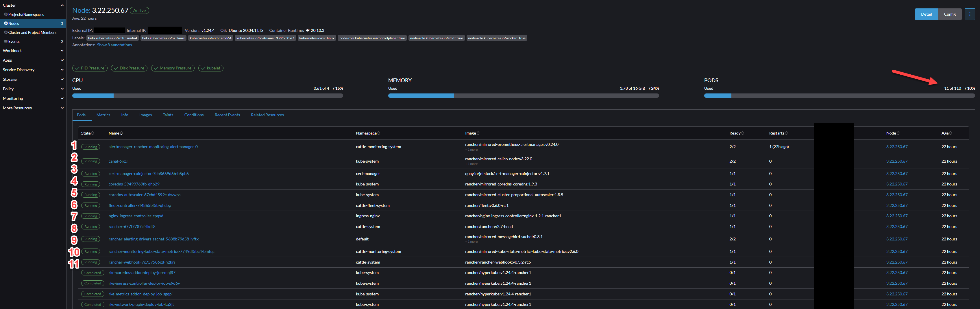The image size is (980, 309).
Task: Toggle the Disk Pressure status badge
Action: (x=129, y=68)
